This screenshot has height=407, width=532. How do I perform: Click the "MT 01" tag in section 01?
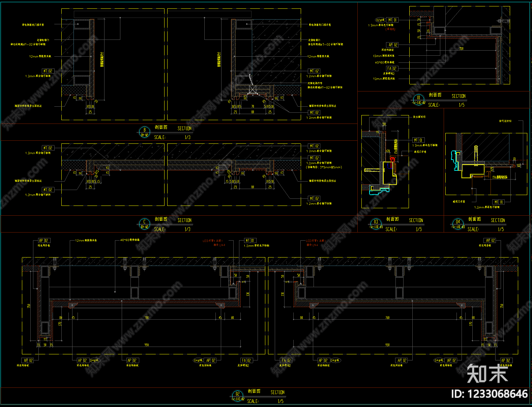(x=392, y=20)
